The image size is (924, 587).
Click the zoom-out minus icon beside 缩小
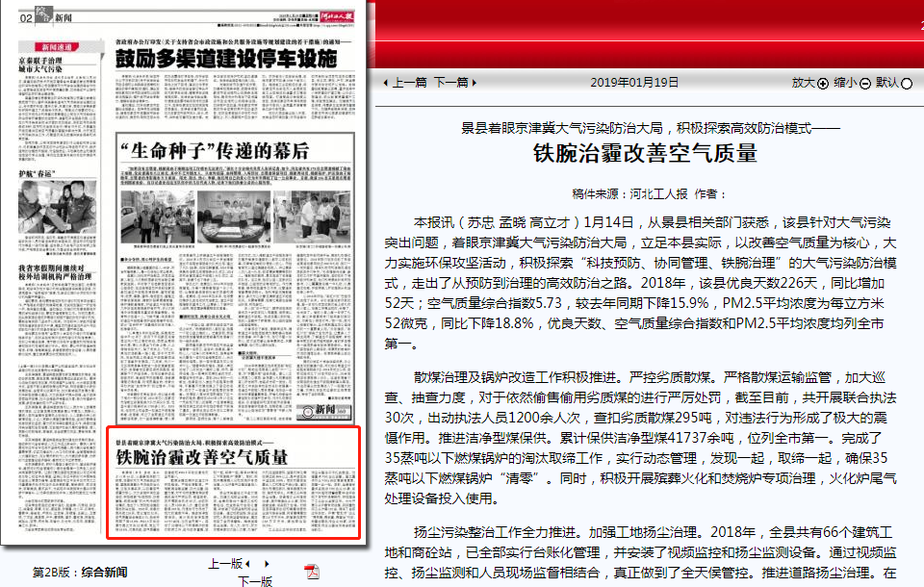coord(864,84)
